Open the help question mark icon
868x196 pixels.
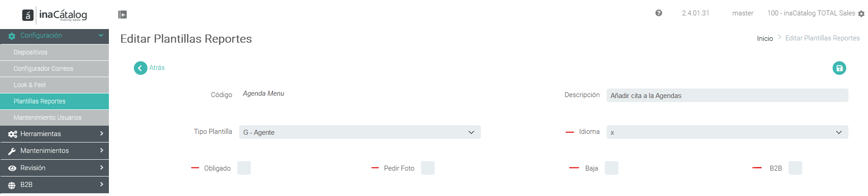click(659, 13)
